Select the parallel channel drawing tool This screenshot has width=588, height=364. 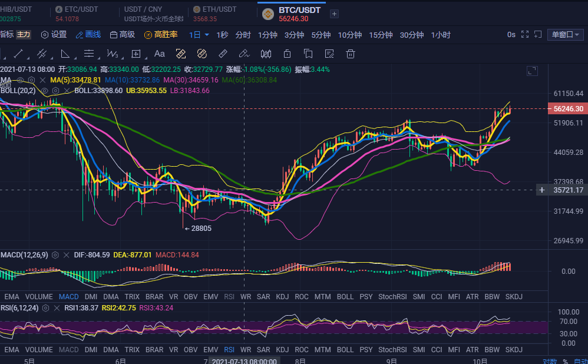pos(41,54)
